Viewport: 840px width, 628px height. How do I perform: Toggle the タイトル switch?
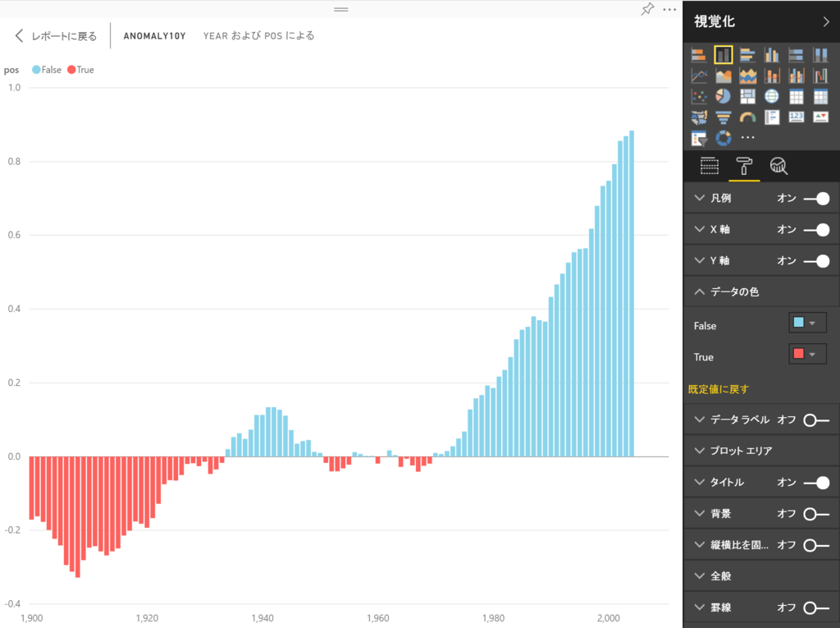[817, 483]
